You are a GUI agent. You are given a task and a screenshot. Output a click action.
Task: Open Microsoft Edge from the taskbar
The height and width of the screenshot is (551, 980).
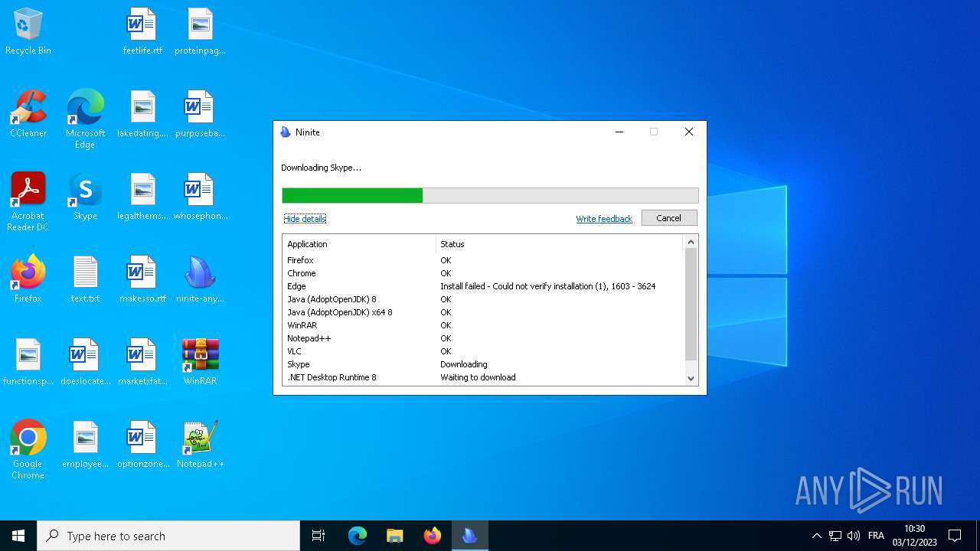(358, 536)
